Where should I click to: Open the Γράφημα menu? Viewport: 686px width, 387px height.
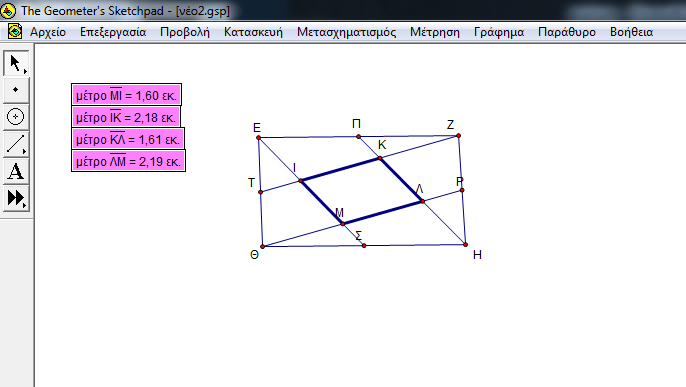(x=499, y=32)
